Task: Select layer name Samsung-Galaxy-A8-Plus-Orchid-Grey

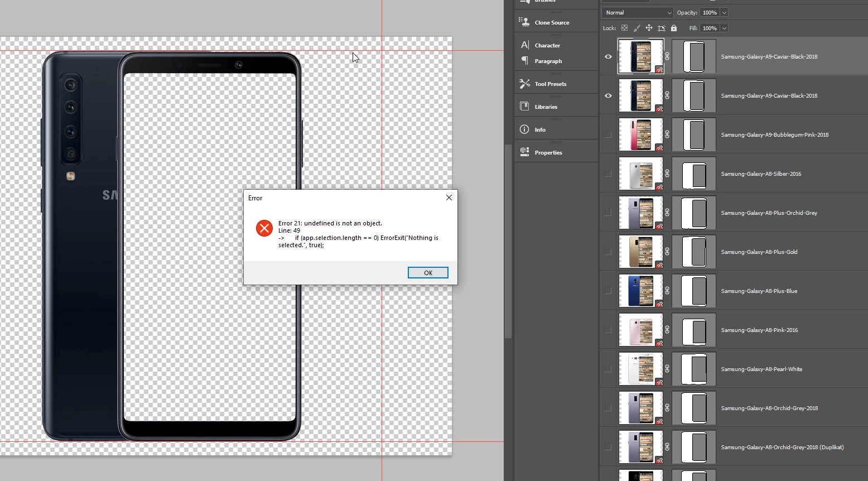Action: point(769,213)
